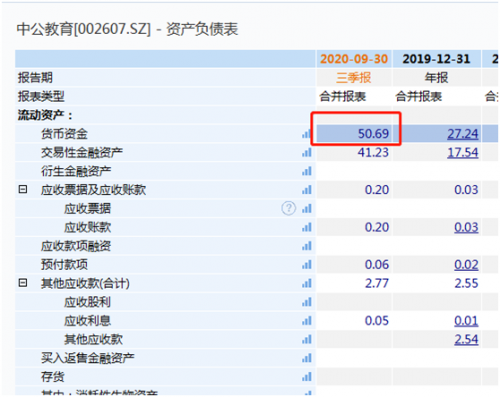Click the 流动资产 section heading

[x=45, y=115]
